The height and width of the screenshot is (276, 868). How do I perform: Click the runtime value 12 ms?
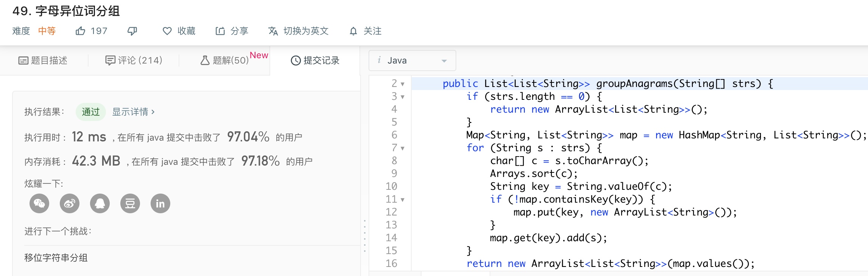[89, 137]
